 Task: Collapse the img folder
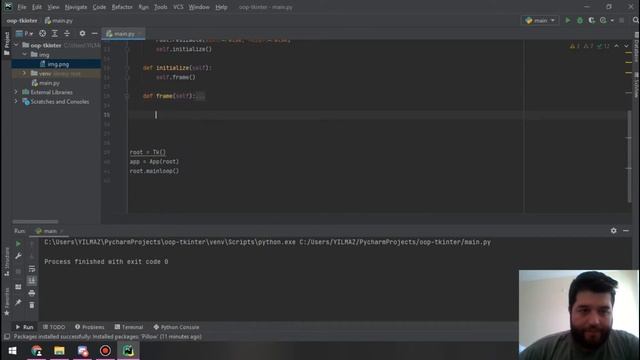[x=24, y=54]
